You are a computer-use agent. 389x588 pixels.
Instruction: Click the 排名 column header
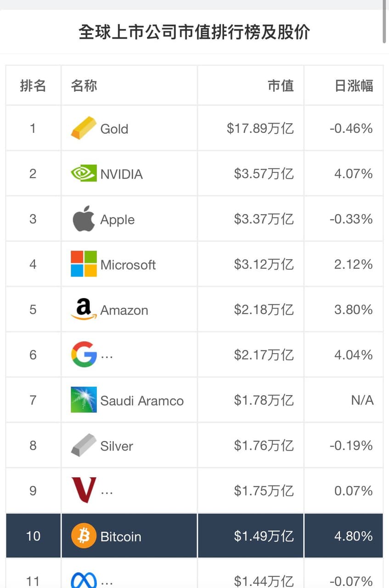click(33, 85)
